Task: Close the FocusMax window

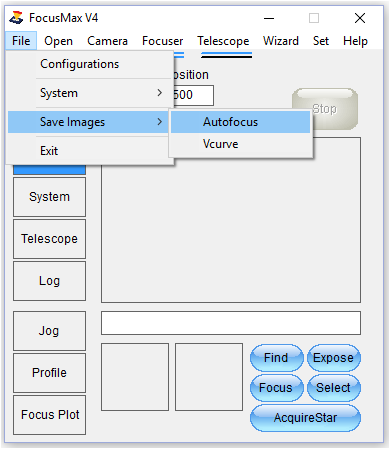Action: coord(360,18)
